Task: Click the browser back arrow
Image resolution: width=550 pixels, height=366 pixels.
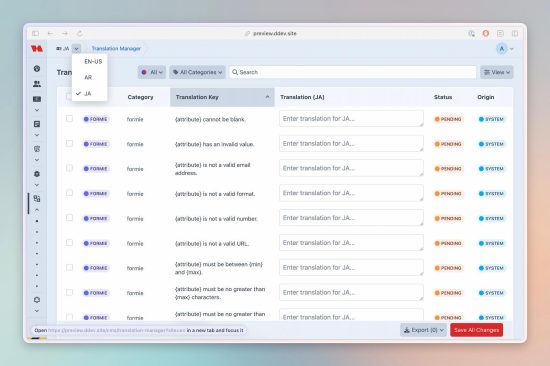Action: tap(50, 33)
